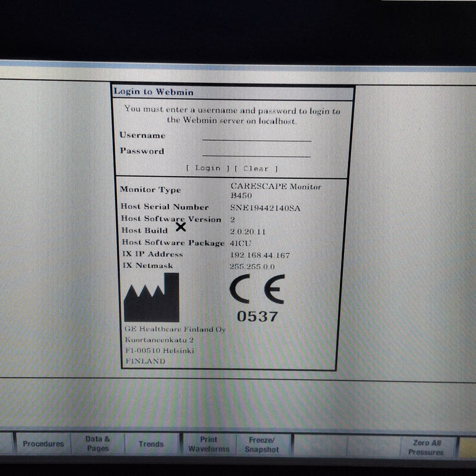Click the CE mark symbol
The image size is (476, 476).
coord(257,289)
